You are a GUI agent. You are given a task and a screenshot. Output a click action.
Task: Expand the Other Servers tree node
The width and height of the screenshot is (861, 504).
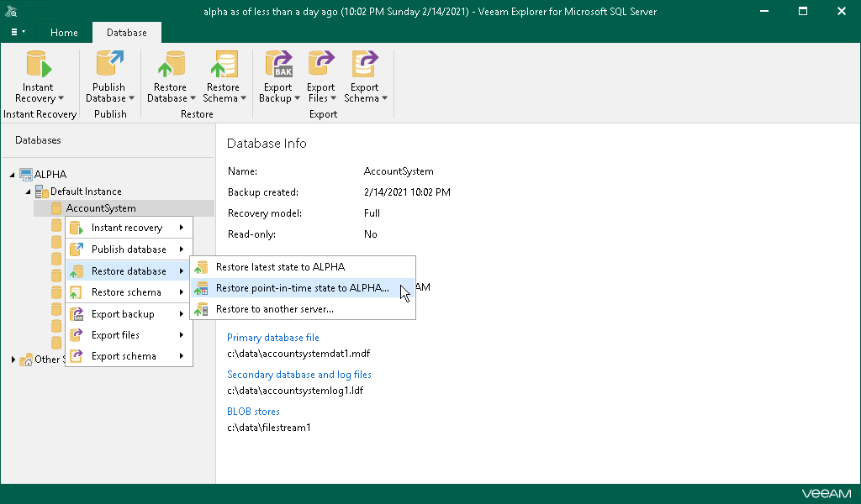pyautogui.click(x=13, y=360)
